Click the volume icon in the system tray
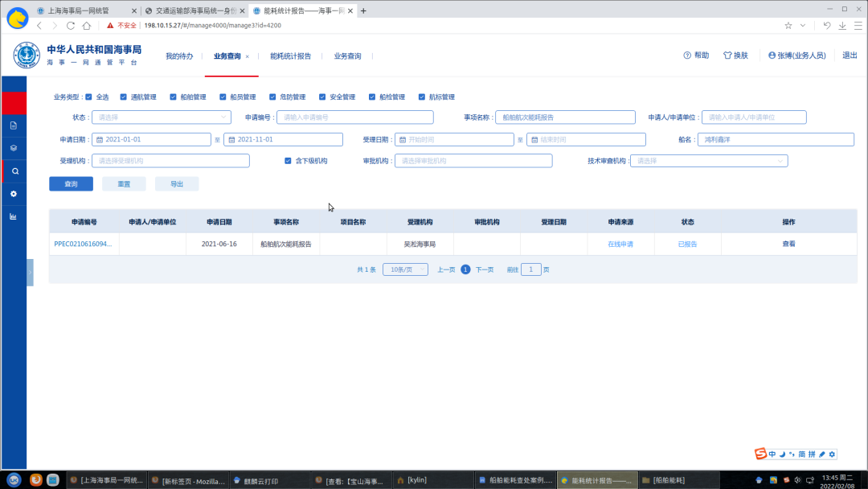This screenshot has height=489, width=868. [798, 480]
